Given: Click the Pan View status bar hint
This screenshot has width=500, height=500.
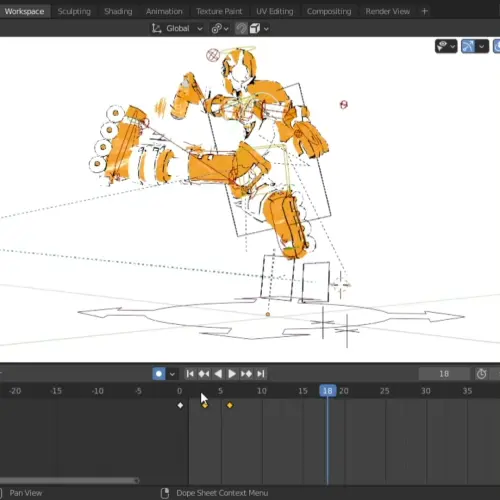Looking at the screenshot, I should click(26, 493).
